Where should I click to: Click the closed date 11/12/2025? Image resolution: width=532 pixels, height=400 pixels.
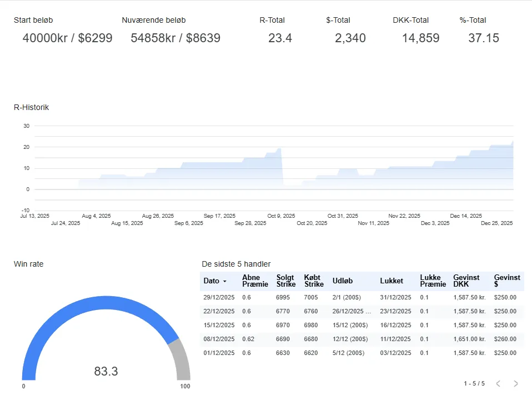tap(395, 339)
